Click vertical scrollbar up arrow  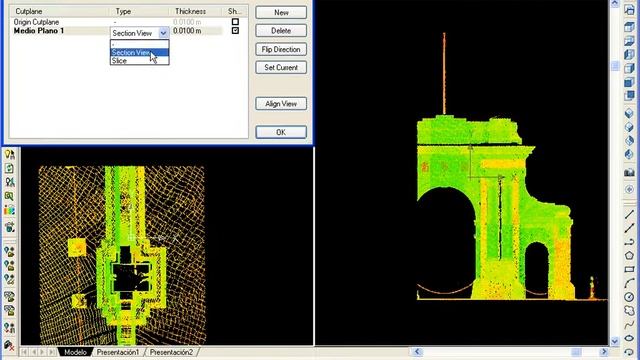point(615,4)
